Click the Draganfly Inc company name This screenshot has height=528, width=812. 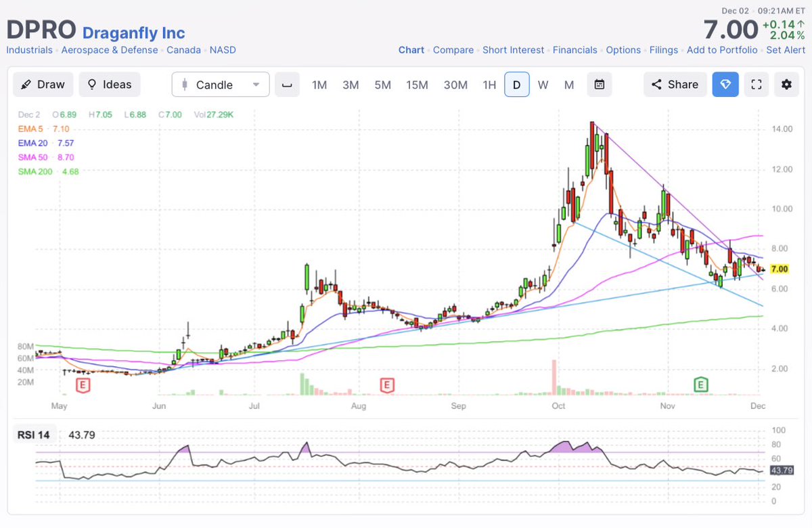(133, 32)
